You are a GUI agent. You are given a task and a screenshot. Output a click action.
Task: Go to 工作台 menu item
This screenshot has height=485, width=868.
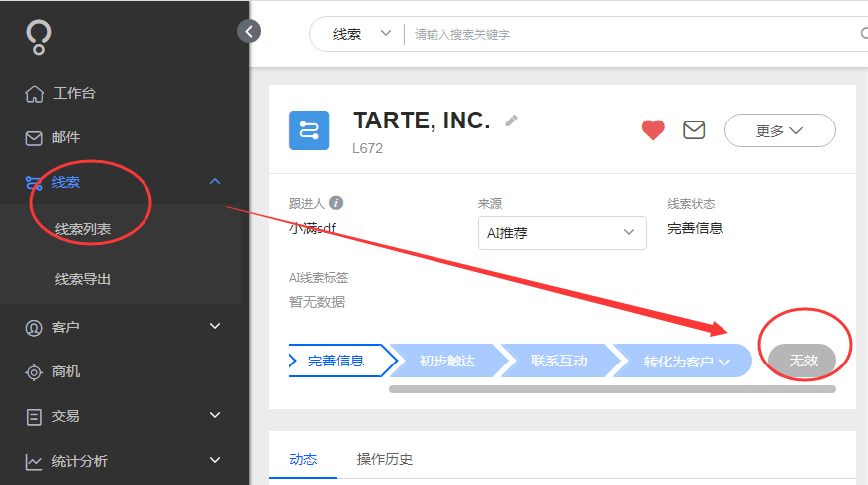click(x=74, y=93)
